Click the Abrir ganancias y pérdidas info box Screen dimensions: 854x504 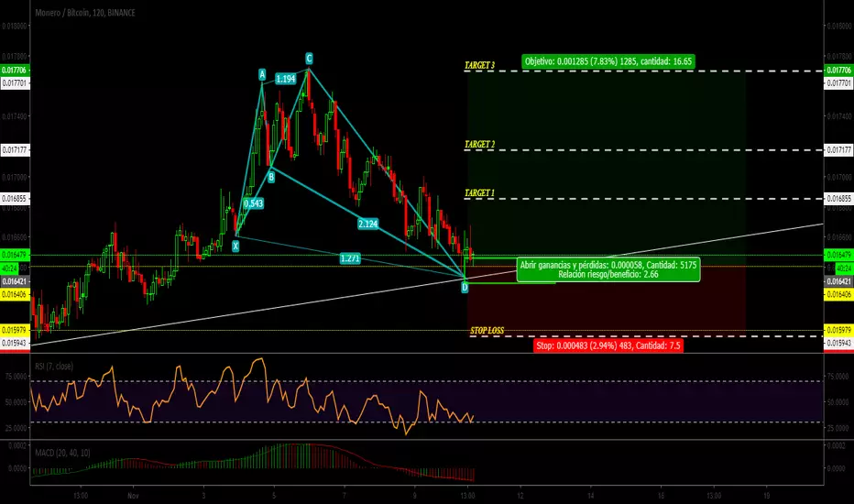coord(608,269)
